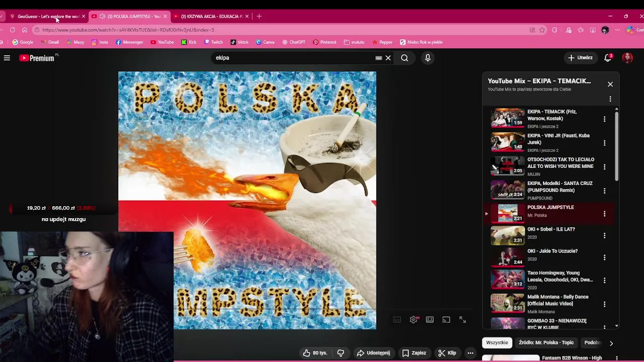The width and height of the screenshot is (644, 362).
Task: Open the Pepper bookmark
Action: coord(382,42)
